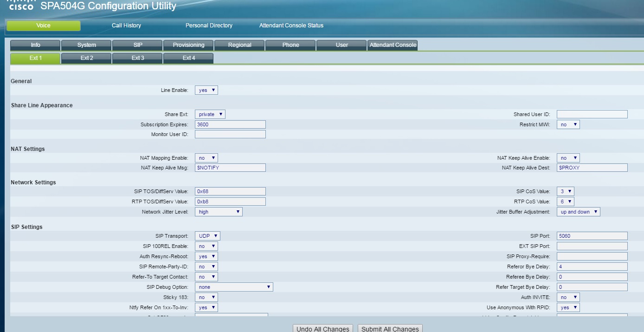Open Auth Resync-Reboot dropdown
Viewport: 644px width, 332px height.
tap(206, 256)
